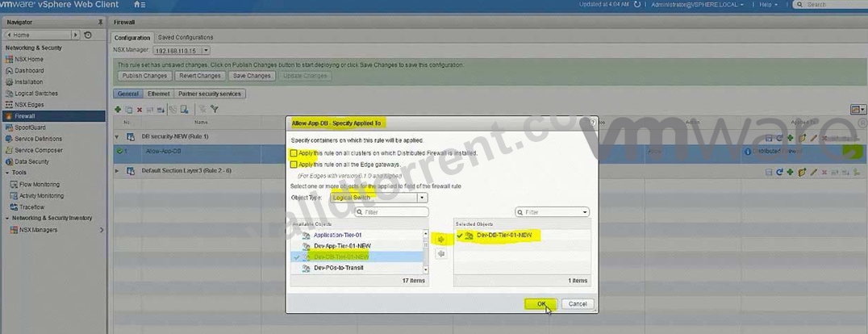
Task: Open the Navigator history icon
Action: tap(87, 35)
